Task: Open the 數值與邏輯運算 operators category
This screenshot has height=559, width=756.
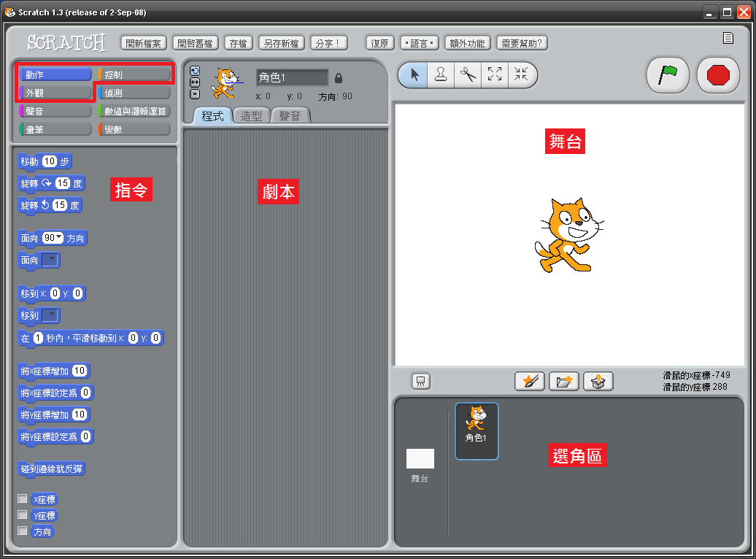Action: 134,111
